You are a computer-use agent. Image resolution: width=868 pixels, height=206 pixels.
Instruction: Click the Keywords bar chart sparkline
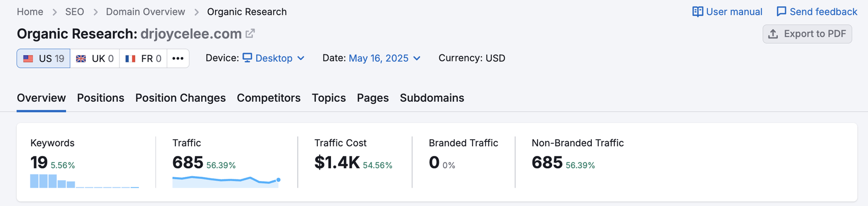[x=85, y=181]
